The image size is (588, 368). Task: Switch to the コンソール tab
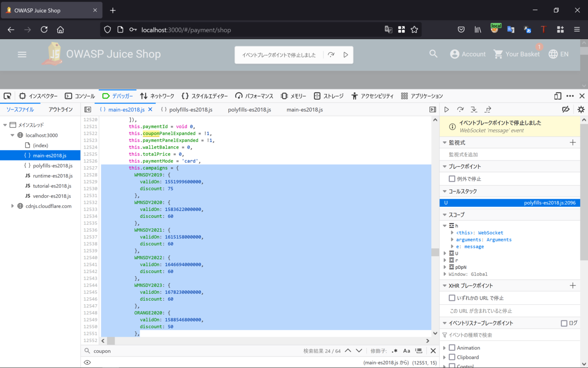click(x=80, y=96)
